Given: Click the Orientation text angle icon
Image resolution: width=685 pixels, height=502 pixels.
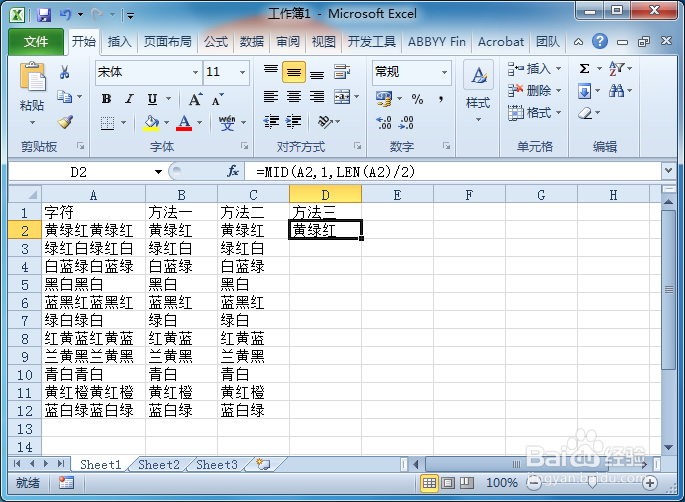Looking at the screenshot, I should pyautogui.click(x=325, y=121).
